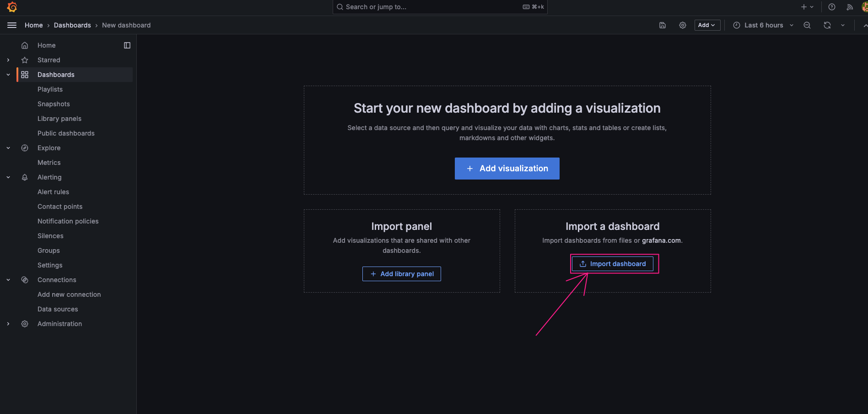Undock the sidebar menu panel icon
This screenshot has height=414, width=868.
[x=127, y=45]
